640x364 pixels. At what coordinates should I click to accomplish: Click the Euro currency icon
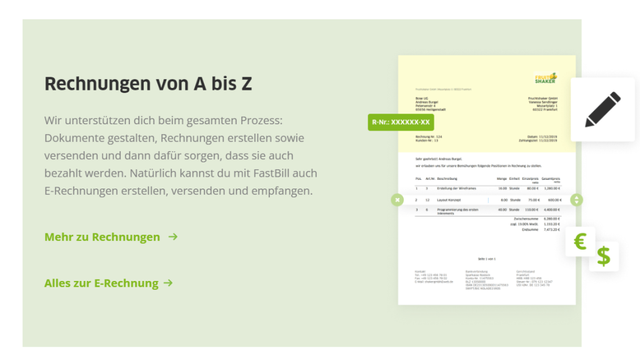(x=580, y=242)
